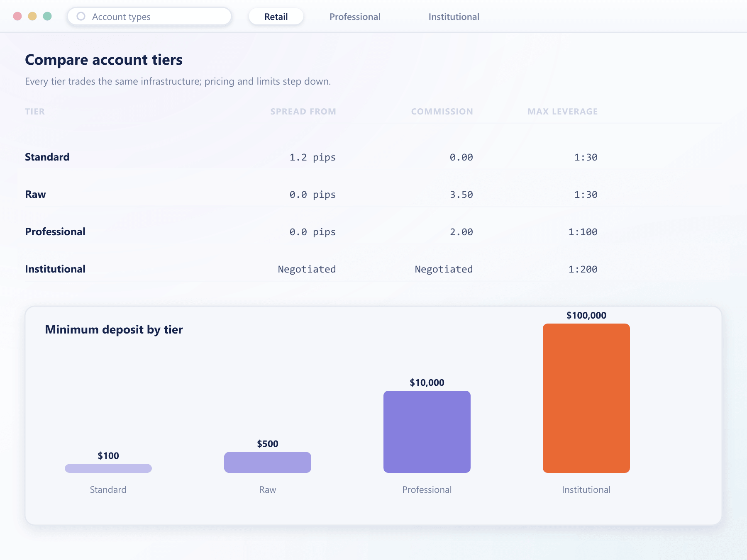The image size is (747, 560).
Task: Click the $100 bar label
Action: [x=108, y=456]
